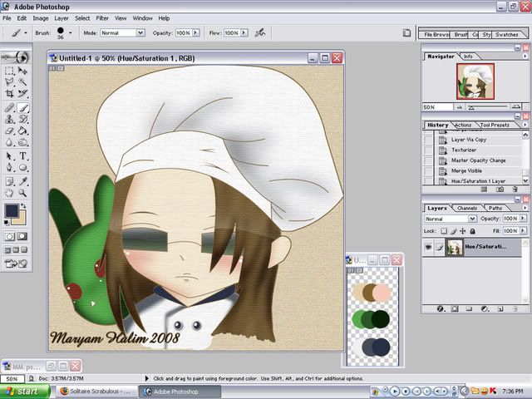
Task: Add a layer mask in Layers panel
Action: [x=455, y=308]
